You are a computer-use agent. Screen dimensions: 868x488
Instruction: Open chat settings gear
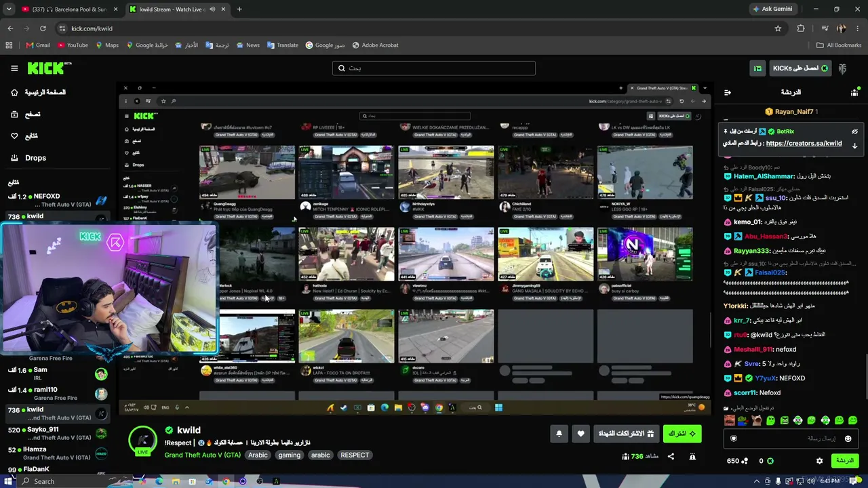point(819,461)
